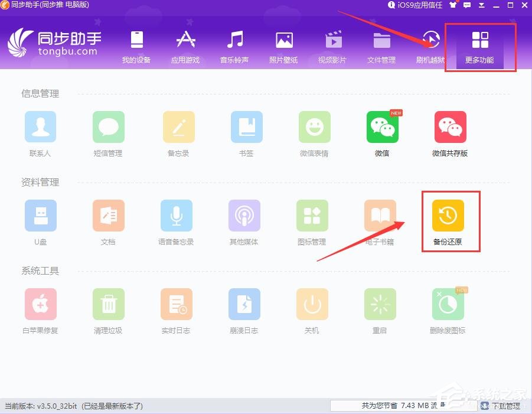Screen dimensions: 532x414
Task: Open 备份还原 backup and restore
Action: (x=448, y=216)
